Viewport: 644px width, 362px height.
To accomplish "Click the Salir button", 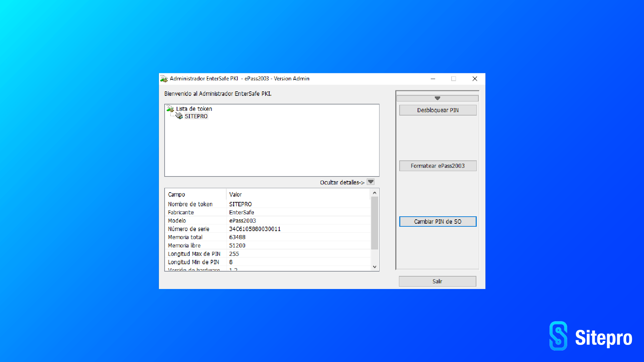I will pos(437,281).
